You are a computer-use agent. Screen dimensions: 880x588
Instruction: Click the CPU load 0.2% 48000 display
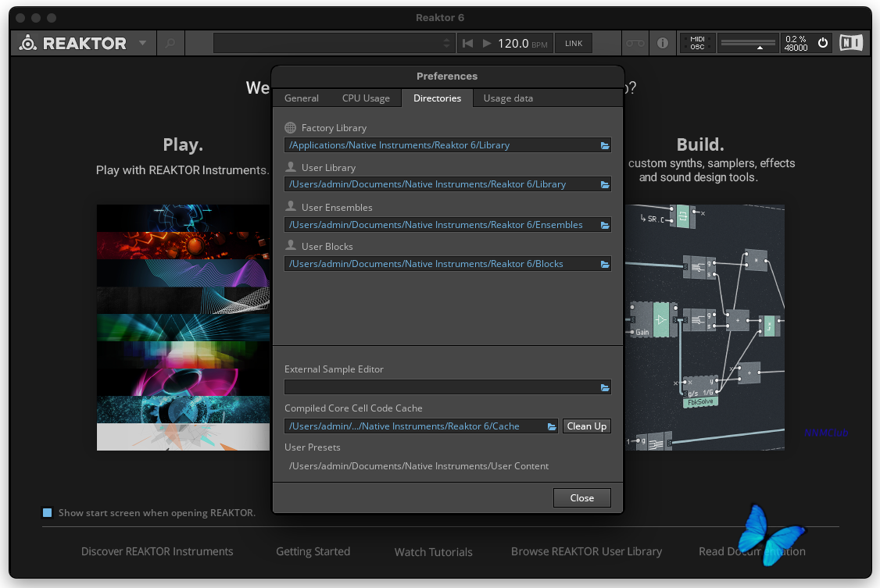click(x=796, y=43)
